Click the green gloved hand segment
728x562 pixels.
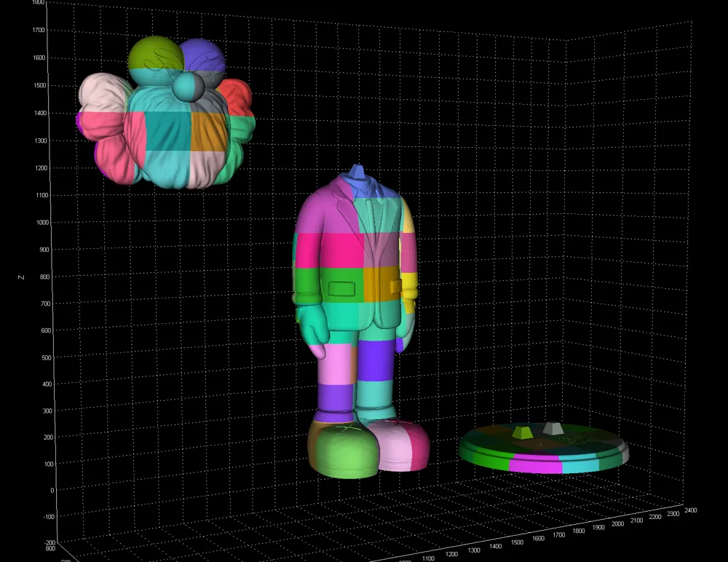312,325
